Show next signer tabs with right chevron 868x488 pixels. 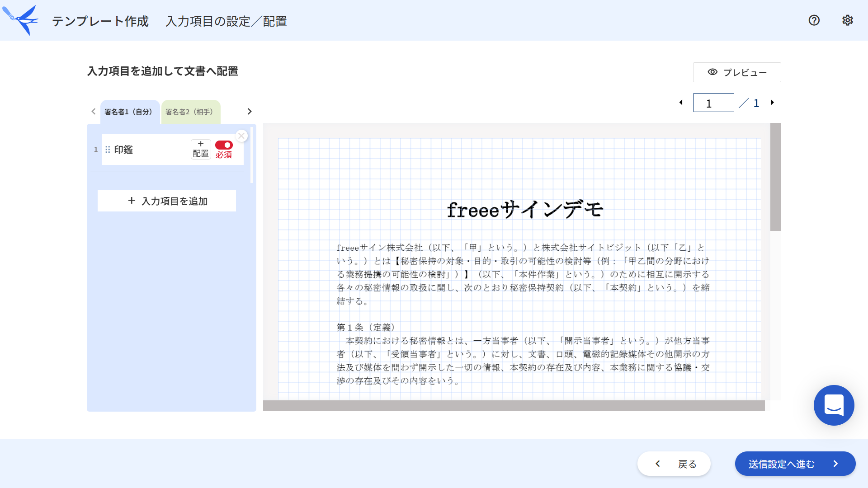click(x=250, y=112)
